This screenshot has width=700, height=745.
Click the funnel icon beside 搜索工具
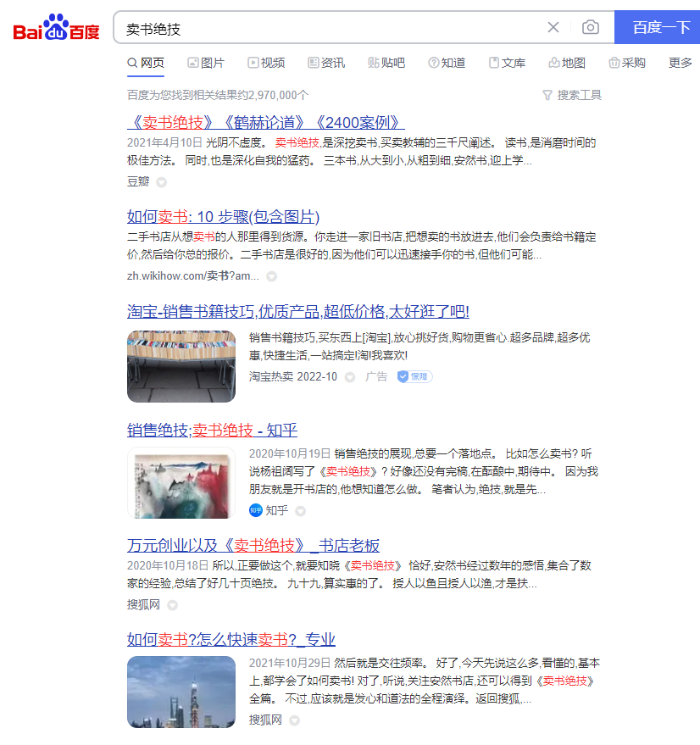[x=547, y=95]
